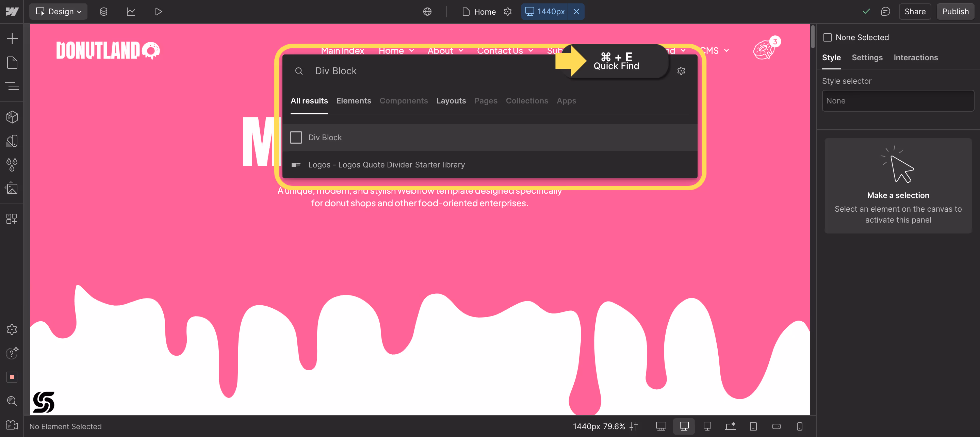Open the Webflow logo menu
This screenshot has width=980, height=437.
click(12, 12)
